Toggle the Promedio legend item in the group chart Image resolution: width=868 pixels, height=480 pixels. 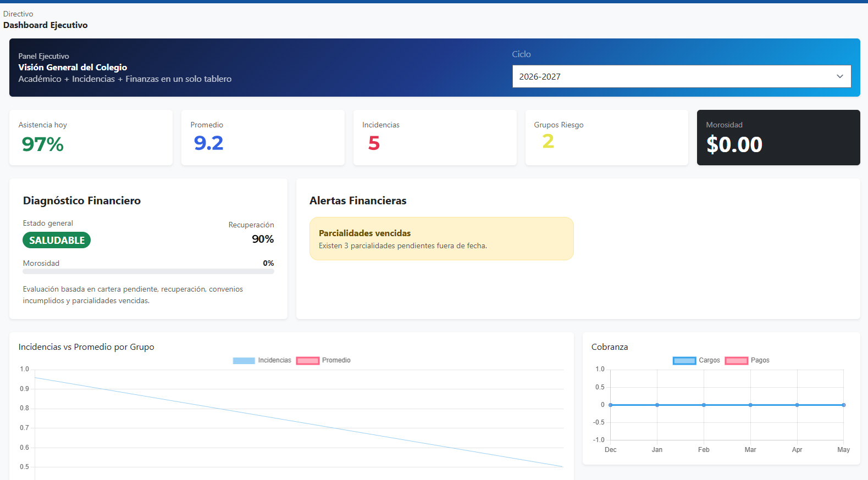[323, 360]
